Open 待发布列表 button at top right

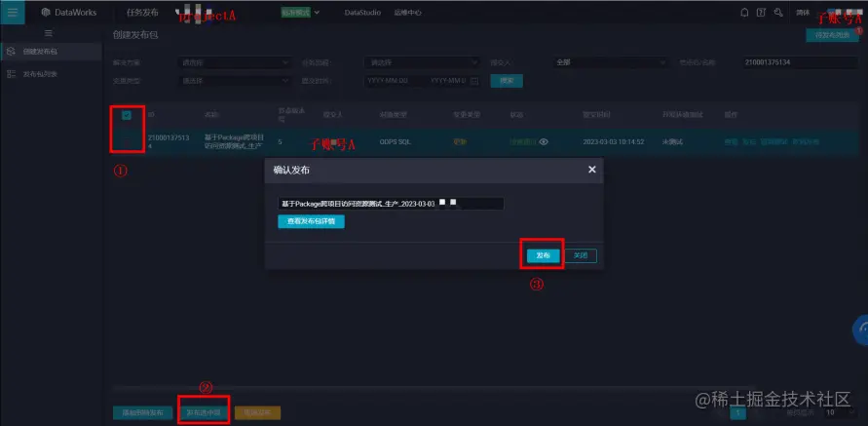coord(832,35)
